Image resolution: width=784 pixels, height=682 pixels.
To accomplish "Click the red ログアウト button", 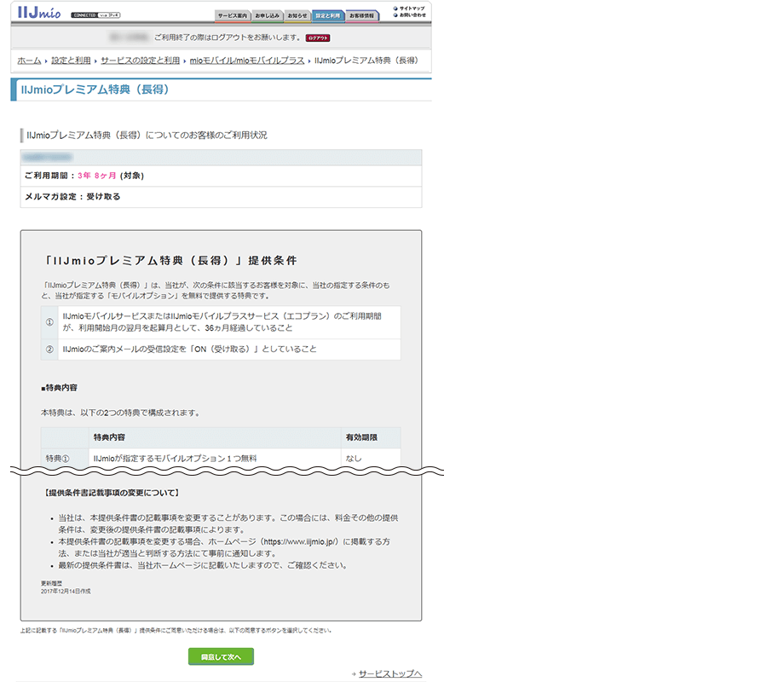I will (x=318, y=38).
